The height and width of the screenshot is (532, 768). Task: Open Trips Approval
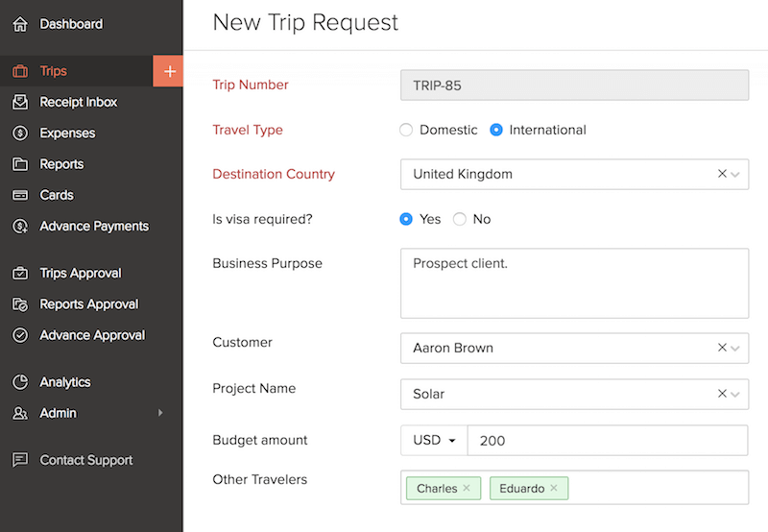[x=81, y=273]
